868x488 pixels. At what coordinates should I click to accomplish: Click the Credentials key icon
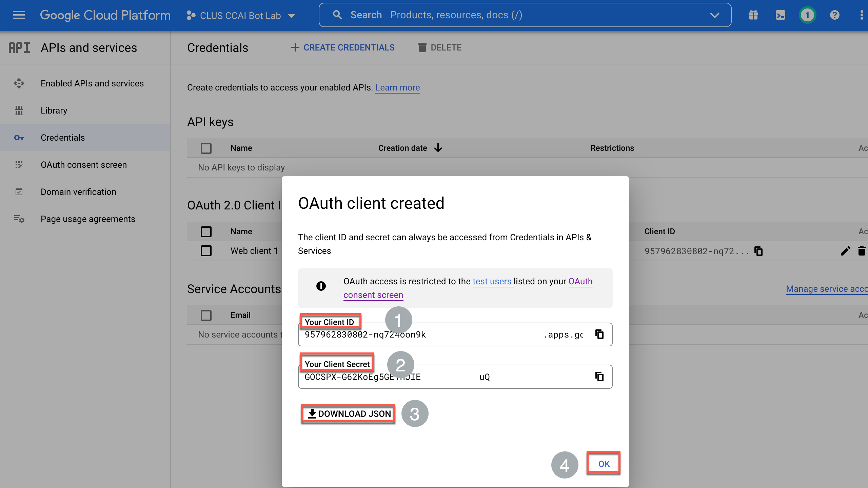click(19, 138)
